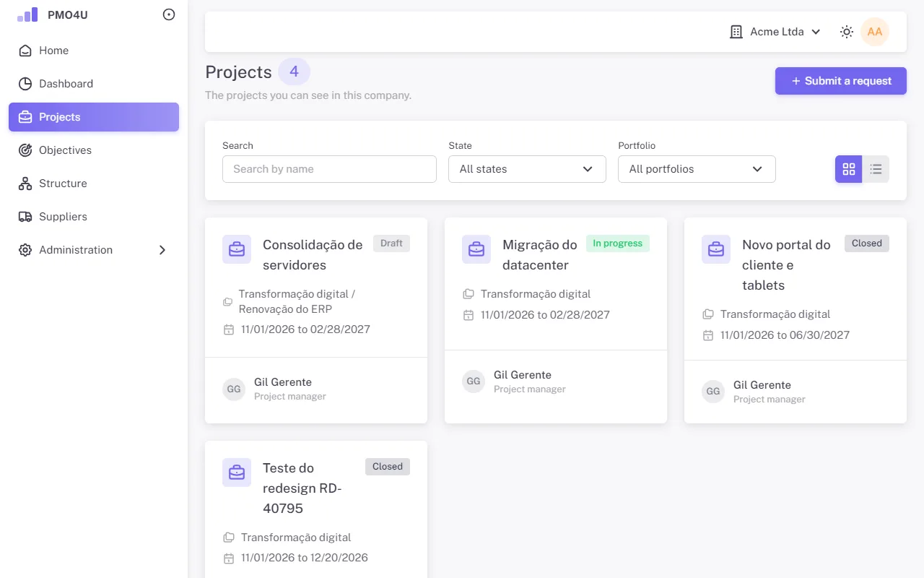Click the Migração do datacenter briefcase icon
This screenshot has width=924, height=578.
click(476, 249)
